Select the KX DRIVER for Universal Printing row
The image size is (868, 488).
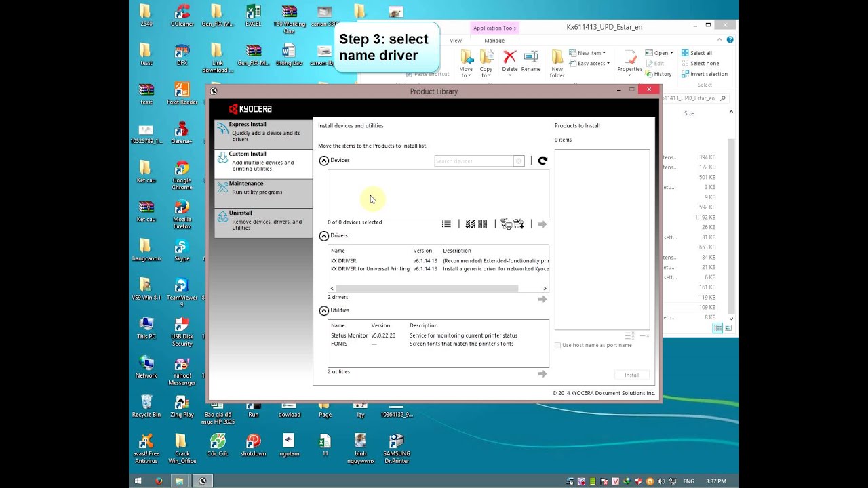click(x=439, y=269)
